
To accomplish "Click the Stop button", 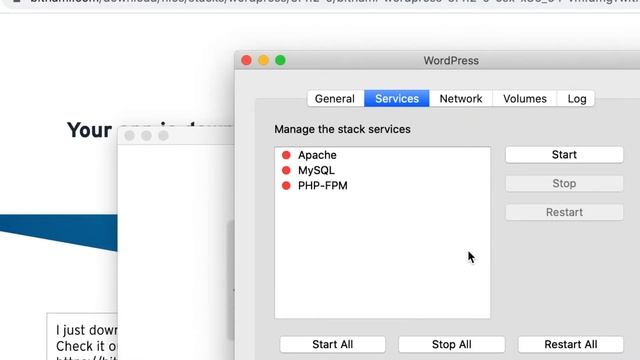I will click(x=564, y=184).
